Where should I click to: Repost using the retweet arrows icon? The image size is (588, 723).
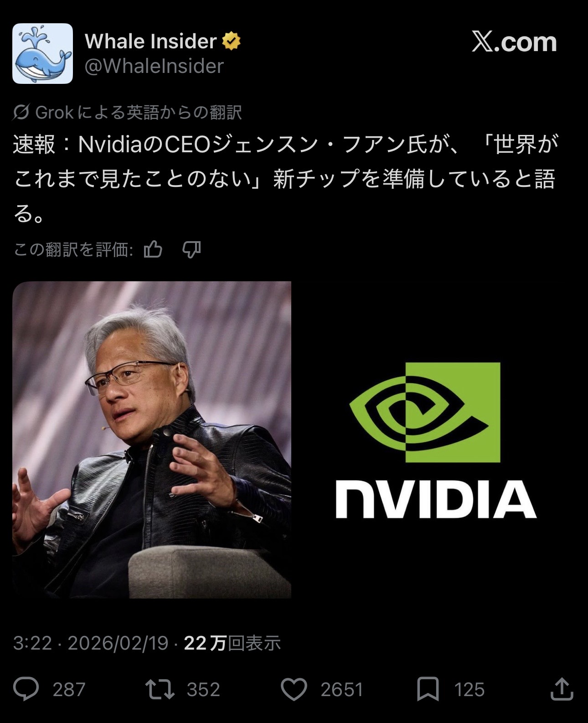(160, 689)
